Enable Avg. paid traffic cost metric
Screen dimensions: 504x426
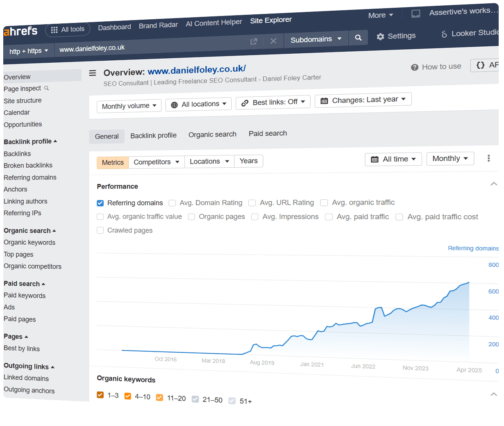pyautogui.click(x=399, y=217)
